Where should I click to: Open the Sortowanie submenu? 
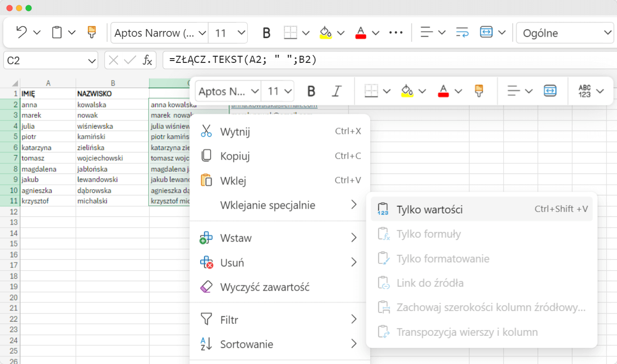click(x=280, y=344)
